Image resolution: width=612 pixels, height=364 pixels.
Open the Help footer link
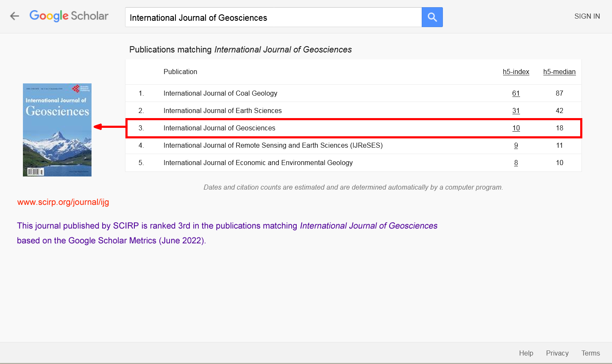point(526,353)
